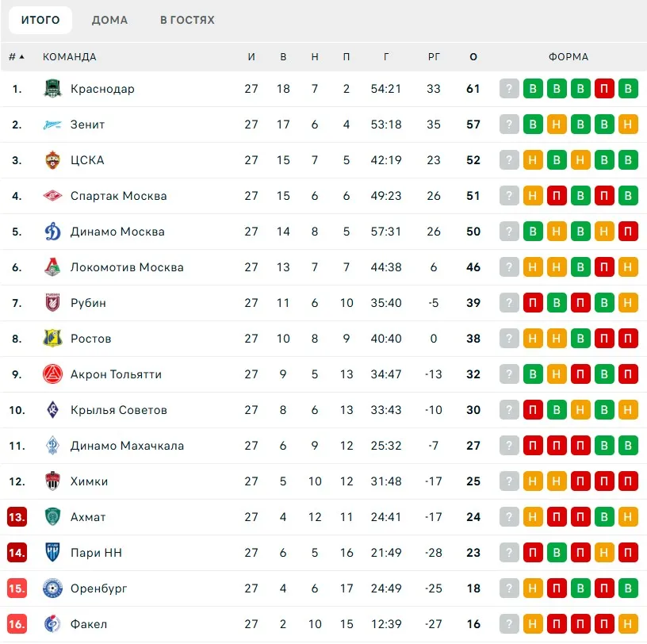Click the Краснодар club logo

52,89
